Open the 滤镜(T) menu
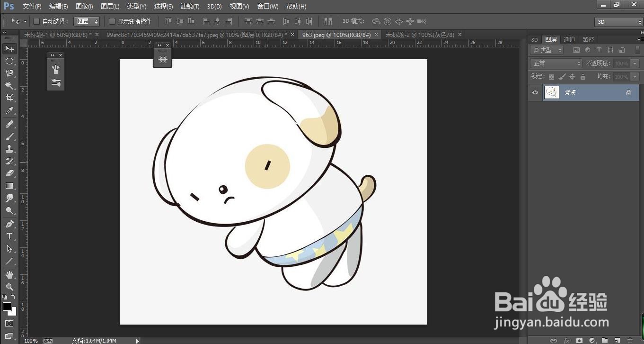644x344 pixels. click(190, 7)
